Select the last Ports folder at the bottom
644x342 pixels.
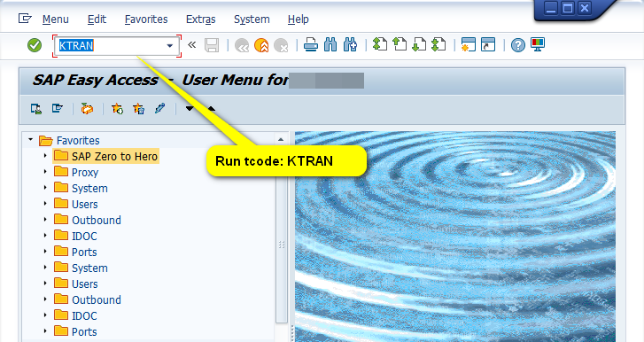coord(84,331)
